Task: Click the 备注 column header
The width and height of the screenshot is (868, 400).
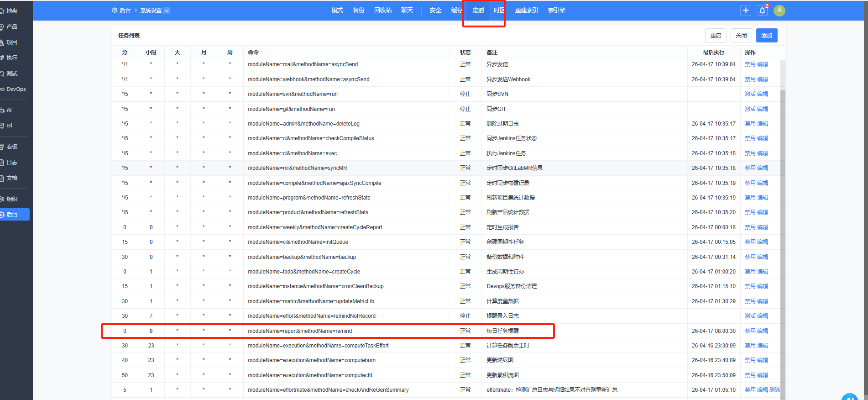Action: [x=492, y=53]
